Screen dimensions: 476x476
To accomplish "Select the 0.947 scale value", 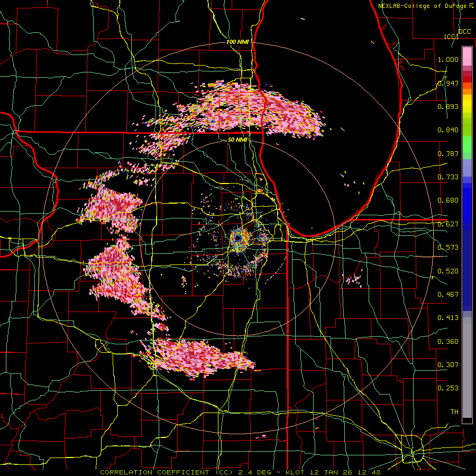I will tap(448, 83).
